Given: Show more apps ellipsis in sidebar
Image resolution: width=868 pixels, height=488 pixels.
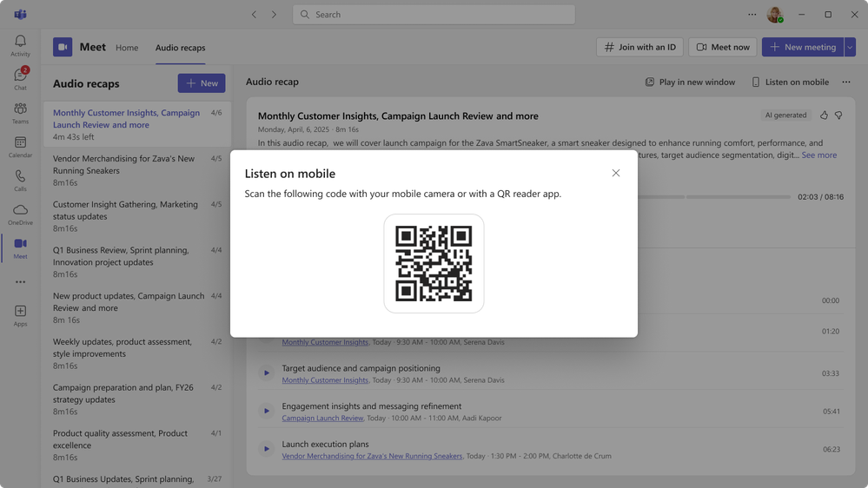Looking at the screenshot, I should point(21,282).
